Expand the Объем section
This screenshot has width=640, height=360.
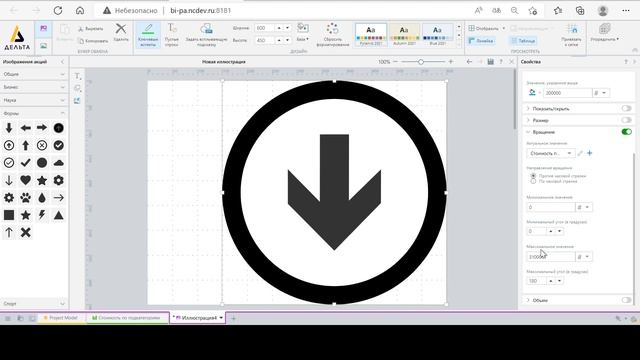(528, 300)
